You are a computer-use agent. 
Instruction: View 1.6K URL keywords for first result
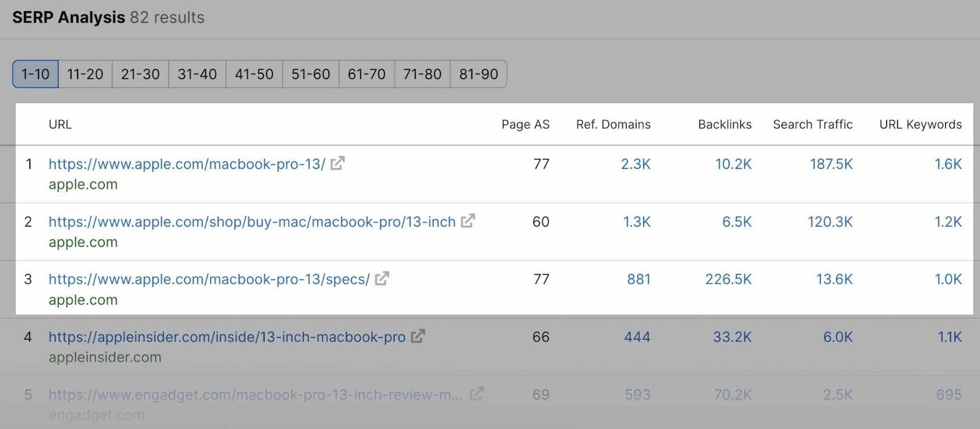[x=949, y=164]
